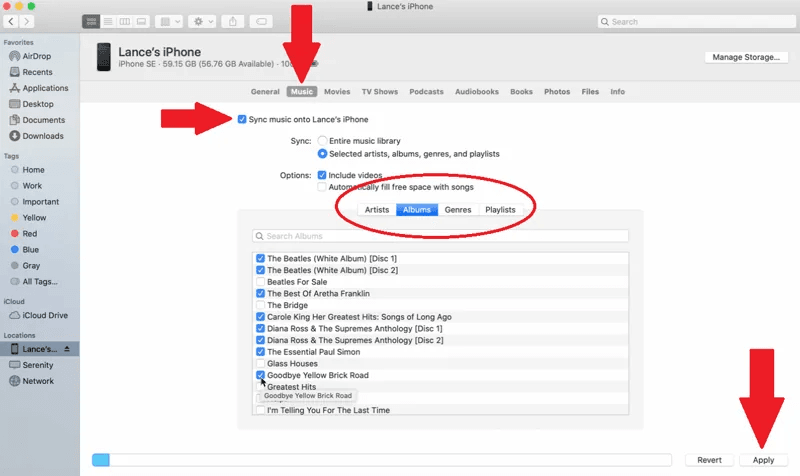This screenshot has height=476, width=800.
Task: Check I'm Telling You For The Last Time
Action: point(261,410)
